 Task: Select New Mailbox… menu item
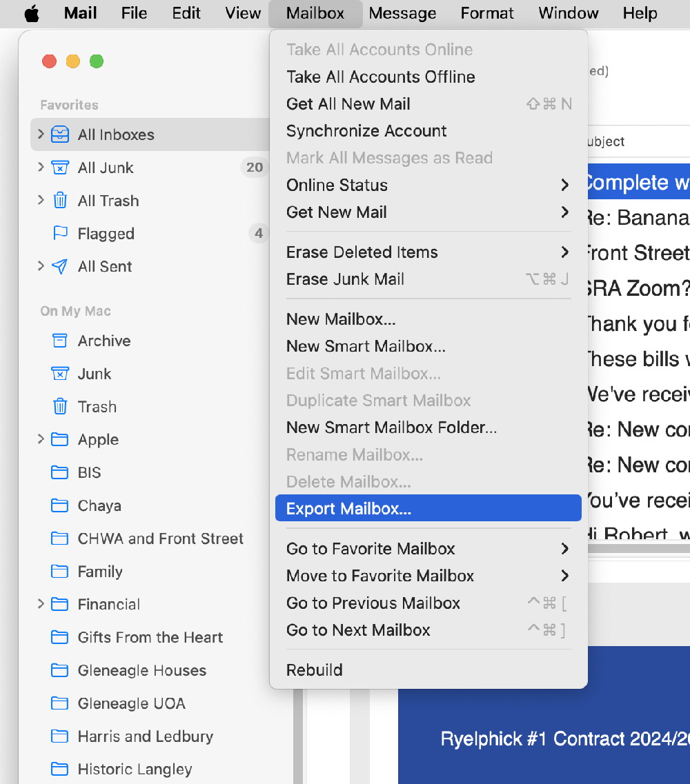click(x=428, y=319)
